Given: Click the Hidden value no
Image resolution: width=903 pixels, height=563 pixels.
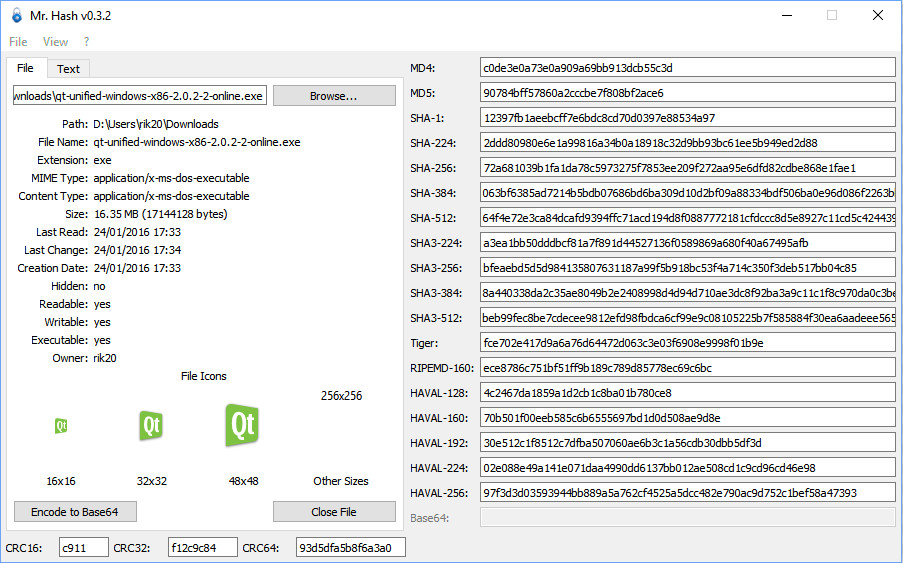Looking at the screenshot, I should pos(99,286).
